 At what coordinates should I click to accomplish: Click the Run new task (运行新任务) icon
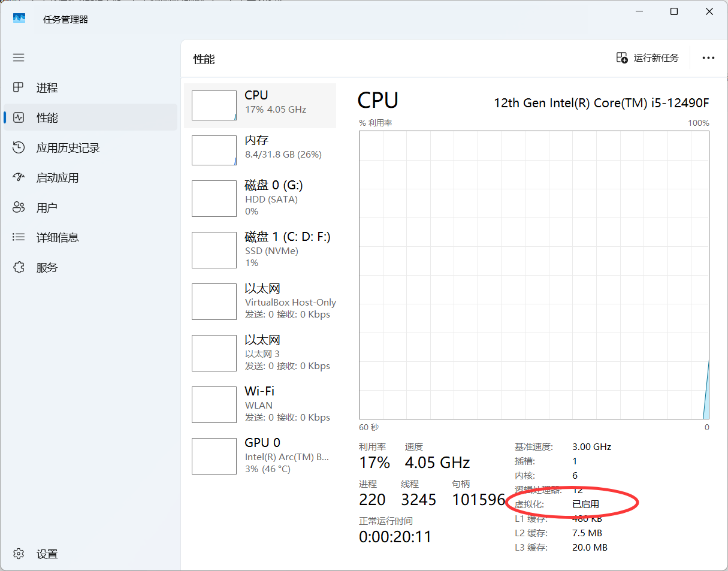(622, 58)
